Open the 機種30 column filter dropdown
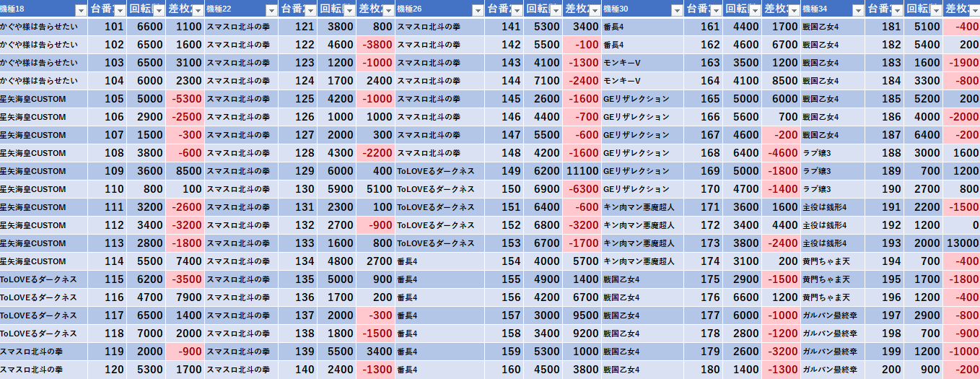Image resolution: width=980 pixels, height=379 pixels. point(677,9)
